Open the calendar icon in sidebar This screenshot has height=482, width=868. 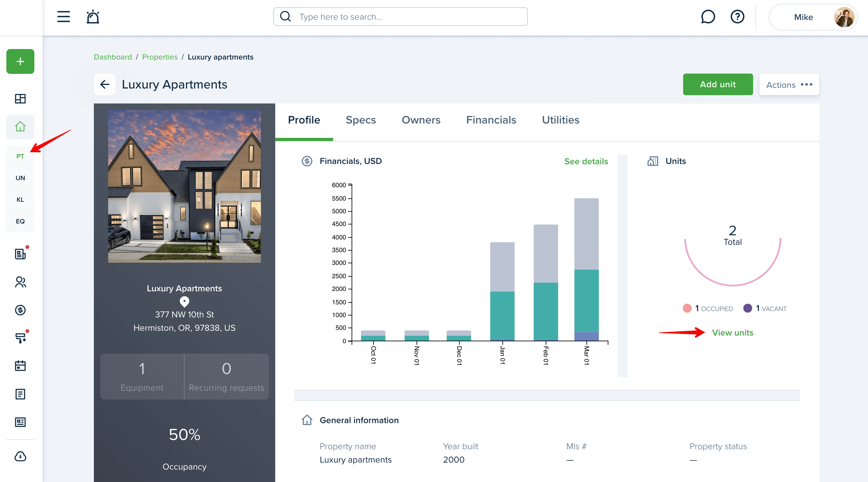tap(20, 366)
